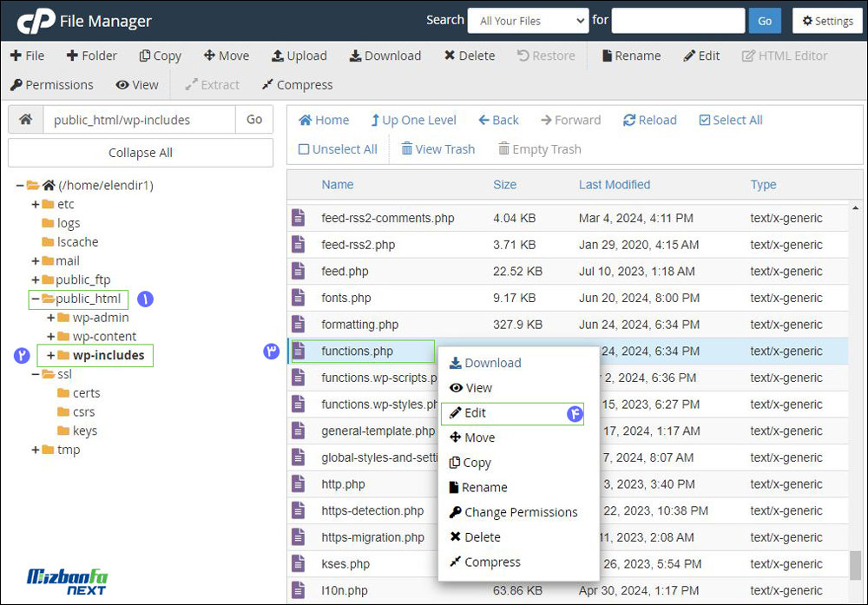Click the Move toolbar button
The image size is (868, 605).
pyautogui.click(x=227, y=56)
